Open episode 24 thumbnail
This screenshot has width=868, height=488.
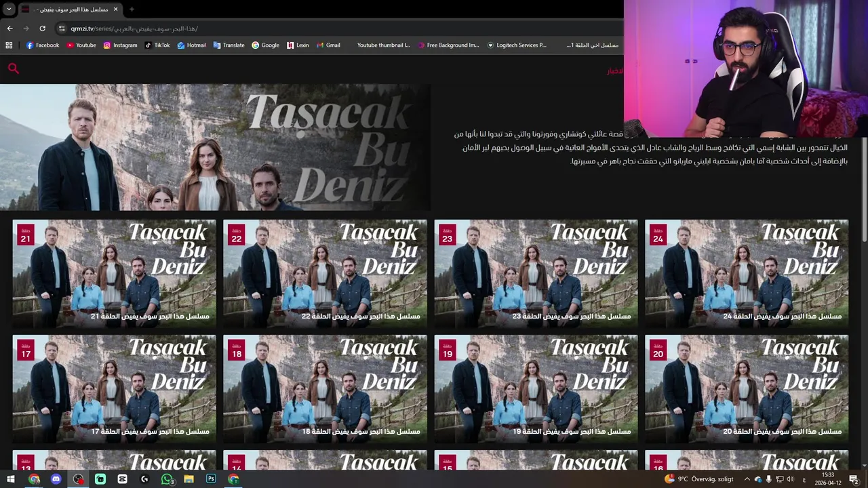(x=747, y=273)
